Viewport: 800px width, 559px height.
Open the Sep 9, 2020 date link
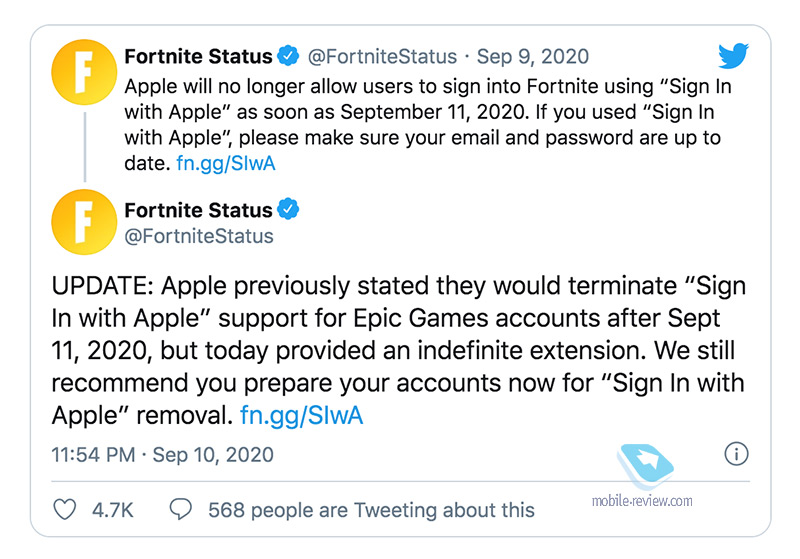pos(533,57)
